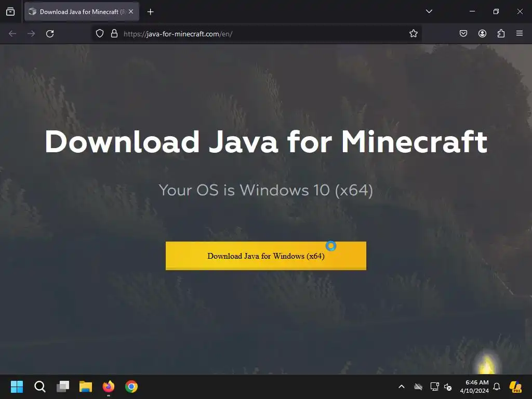Click the muted volume tray icon
532x399 pixels.
(448, 387)
